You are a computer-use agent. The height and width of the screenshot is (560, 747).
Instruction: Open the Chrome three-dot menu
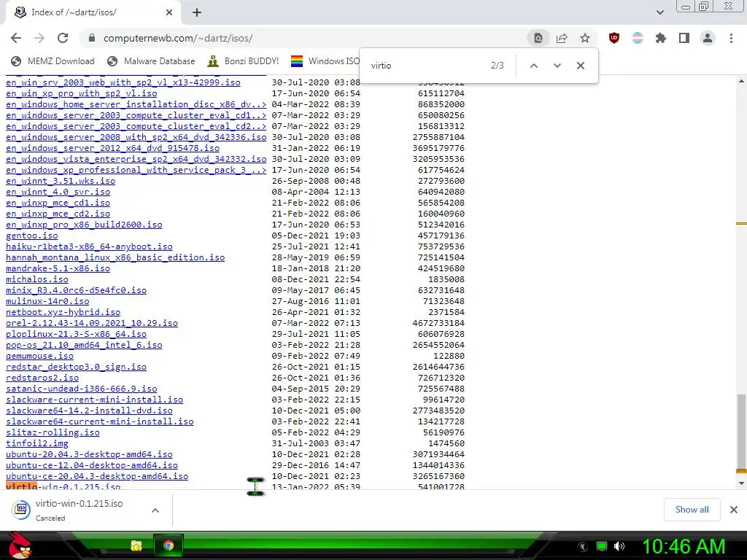coord(731,38)
